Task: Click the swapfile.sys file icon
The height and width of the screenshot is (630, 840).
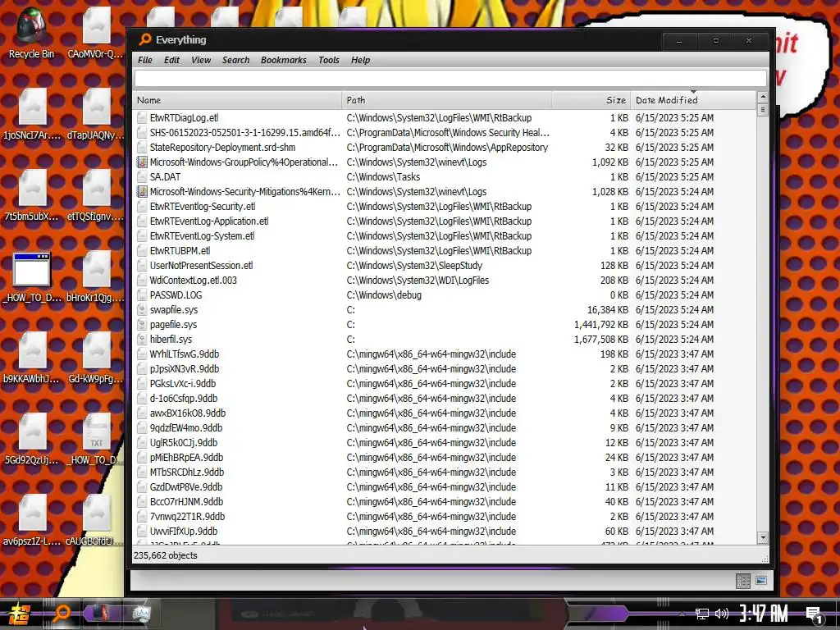Action: pos(142,309)
